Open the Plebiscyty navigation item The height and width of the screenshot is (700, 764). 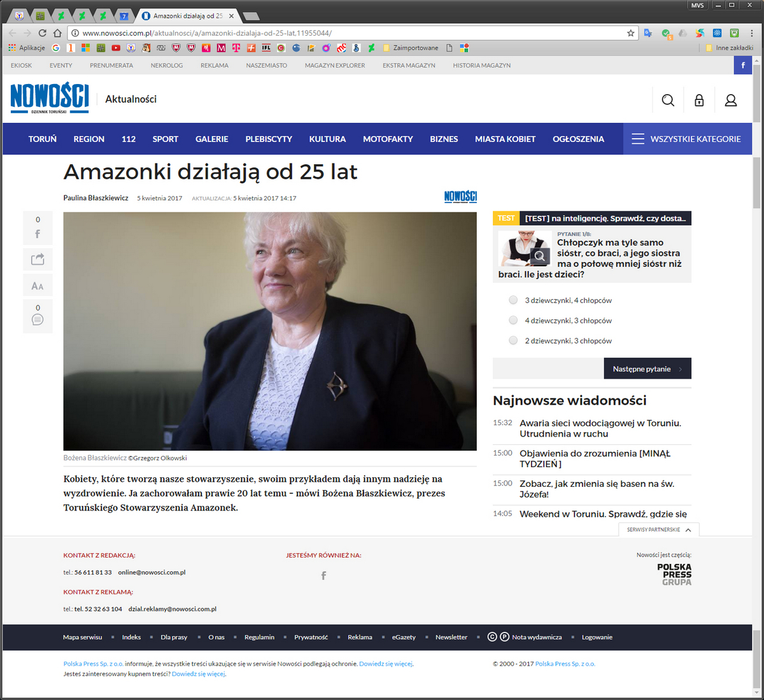click(269, 139)
